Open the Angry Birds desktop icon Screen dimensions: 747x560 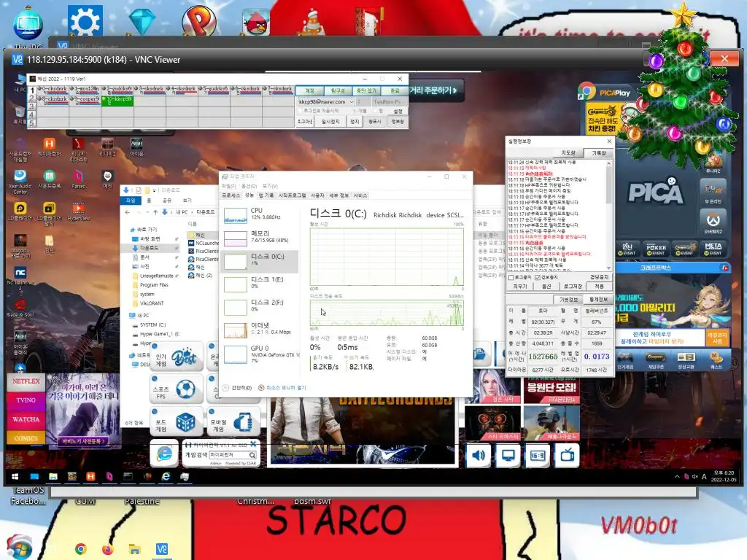point(256,23)
